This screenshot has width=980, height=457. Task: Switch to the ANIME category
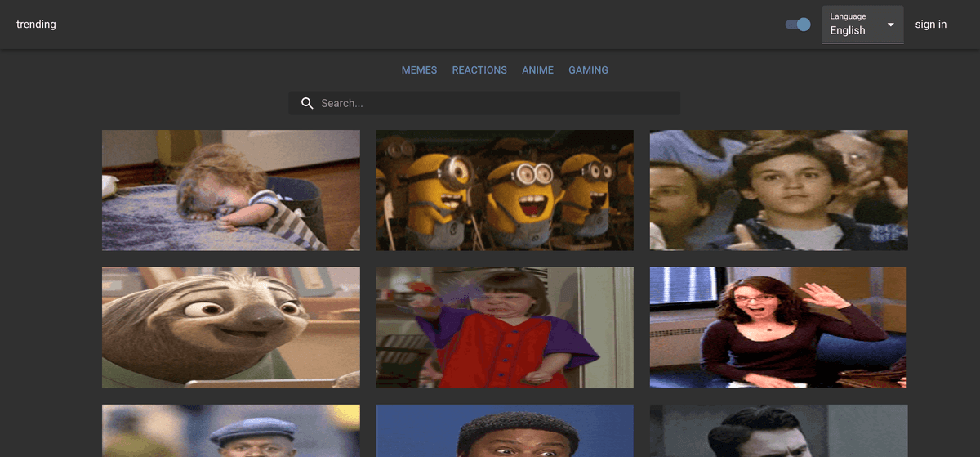point(537,70)
